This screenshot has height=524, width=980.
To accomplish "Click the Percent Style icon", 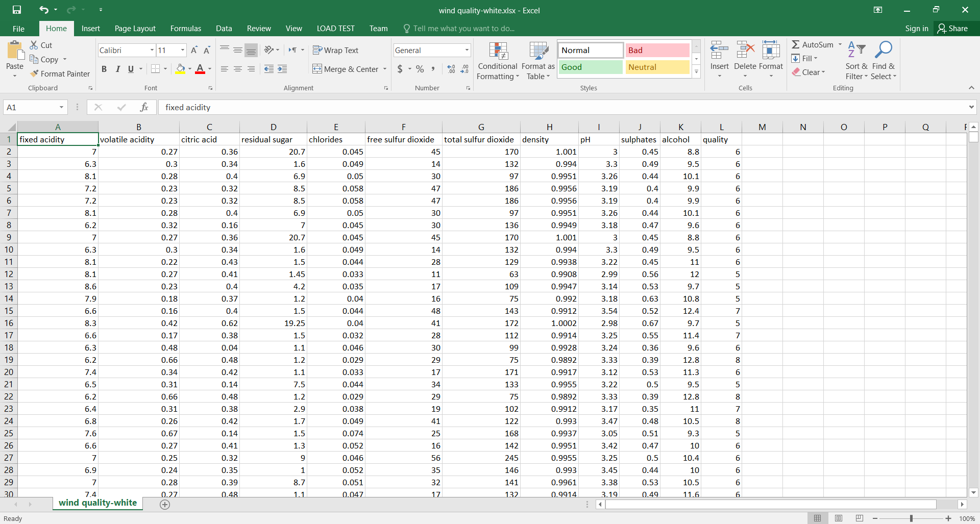I will point(420,69).
